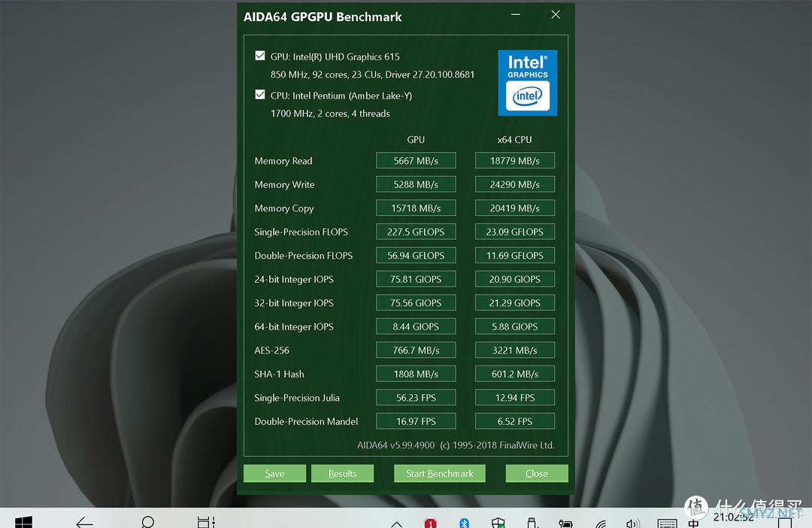812x528 pixels.
Task: Open the Results button
Action: pyautogui.click(x=342, y=473)
